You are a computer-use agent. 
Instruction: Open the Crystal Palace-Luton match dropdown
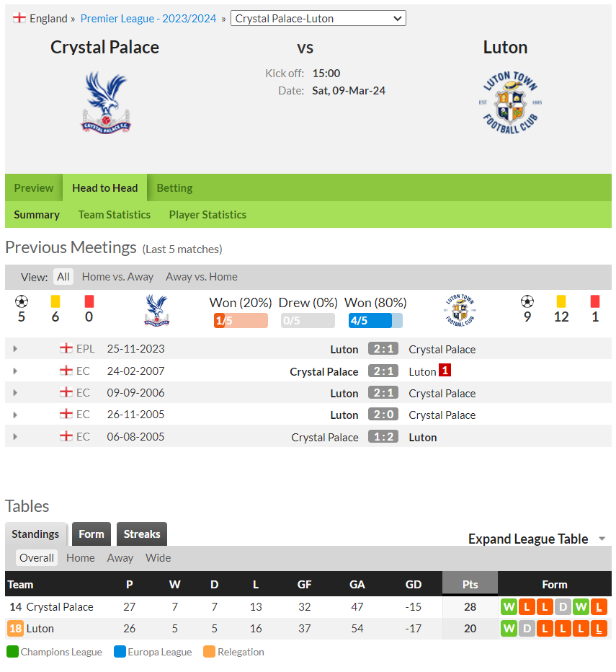coord(318,19)
